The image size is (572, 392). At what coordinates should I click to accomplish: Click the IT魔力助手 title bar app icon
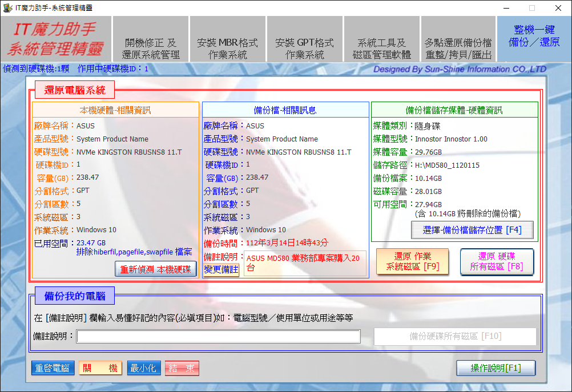click(x=9, y=7)
